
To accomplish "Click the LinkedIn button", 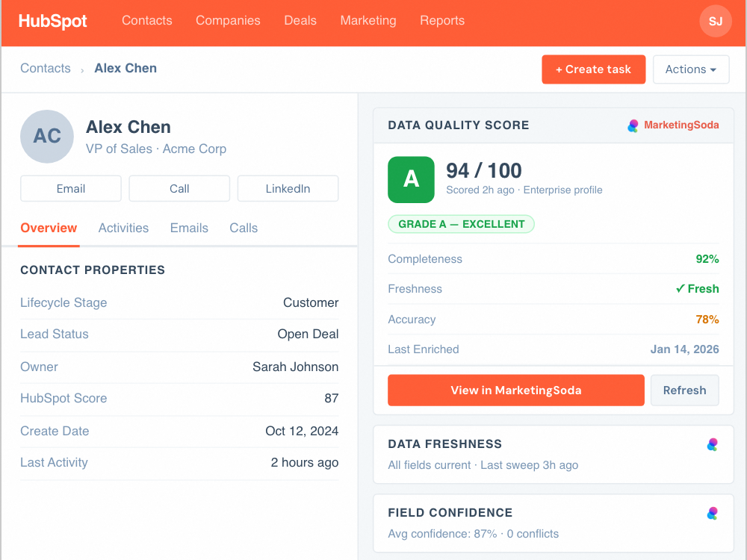I will [288, 189].
